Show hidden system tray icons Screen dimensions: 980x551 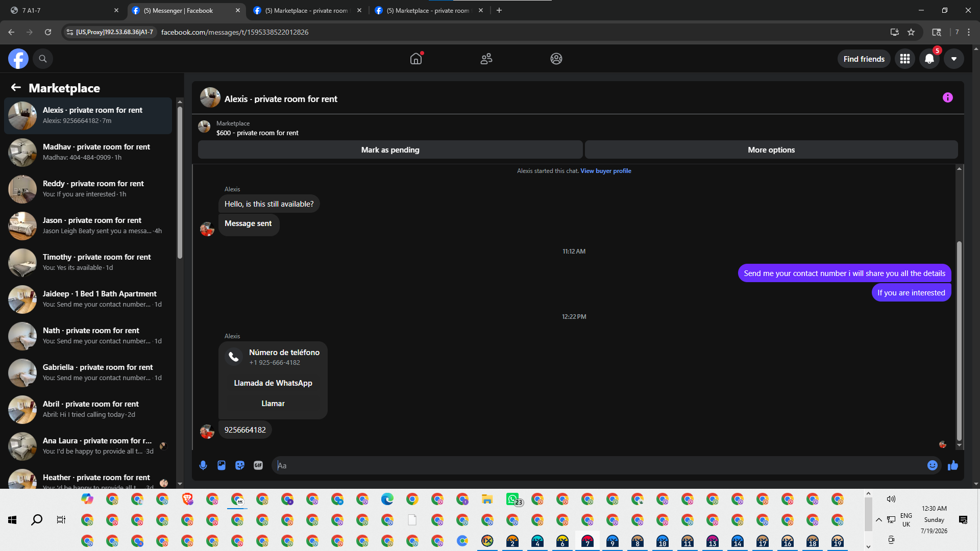(879, 520)
